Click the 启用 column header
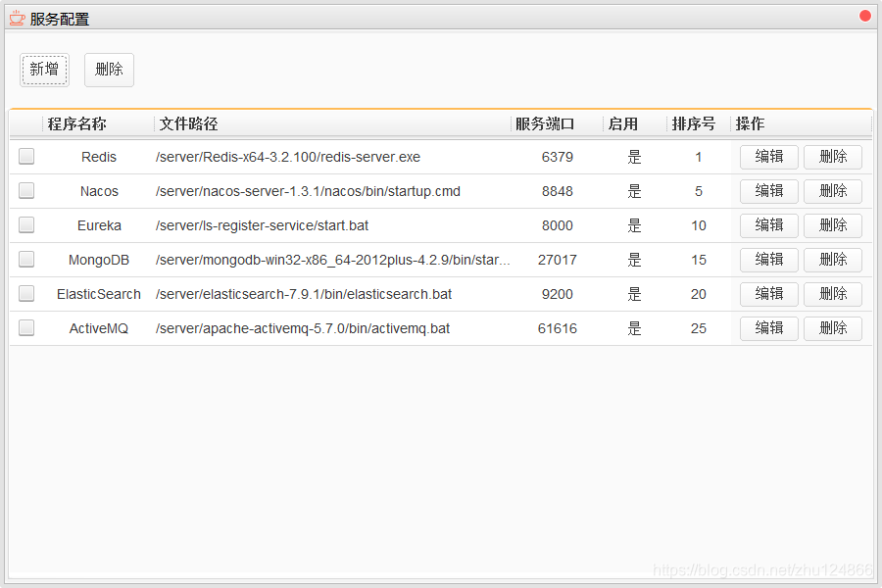Screen dimensions: 882x588 point(635,123)
